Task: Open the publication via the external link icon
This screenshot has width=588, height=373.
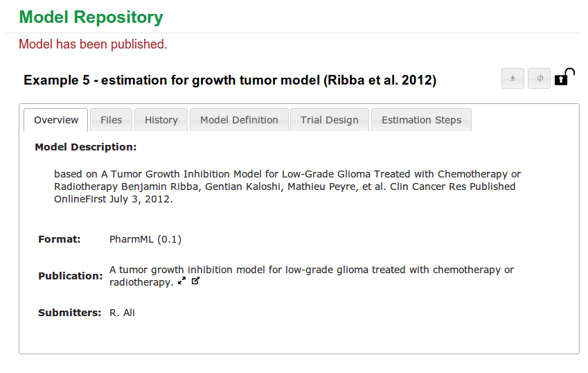Action: [x=195, y=281]
